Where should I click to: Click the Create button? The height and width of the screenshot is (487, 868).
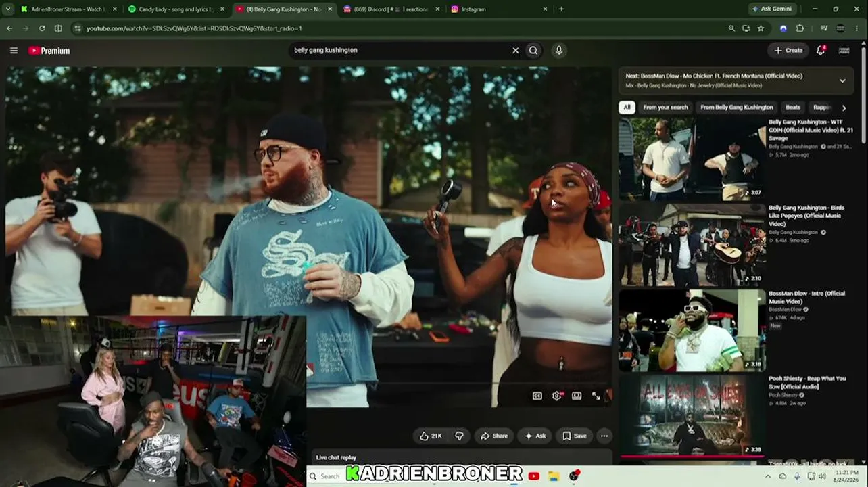(788, 50)
